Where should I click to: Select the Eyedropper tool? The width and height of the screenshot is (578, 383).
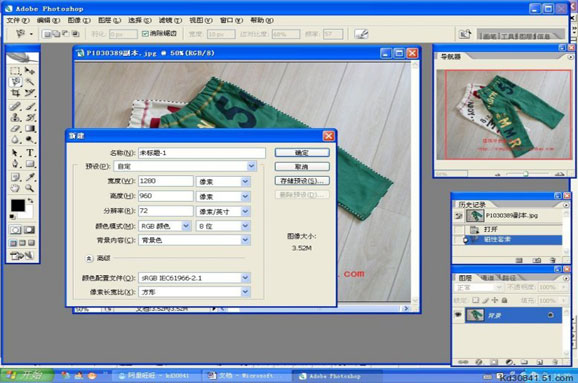(30, 177)
